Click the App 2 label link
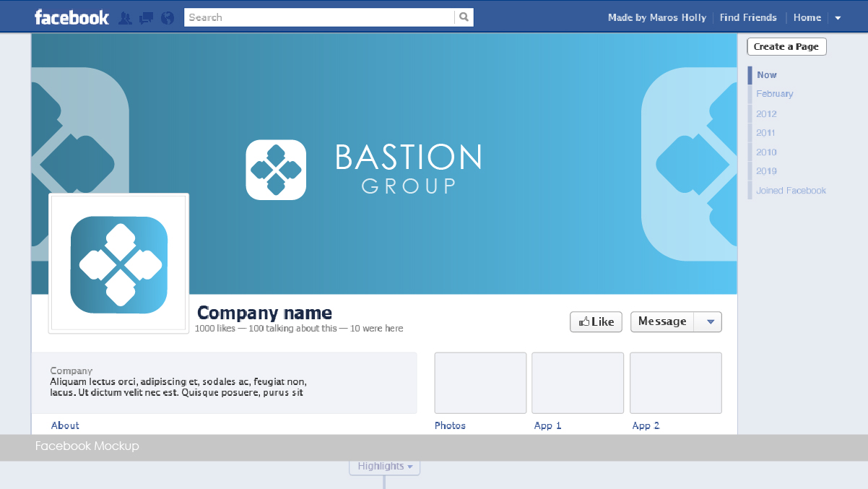The height and width of the screenshot is (489, 868). (646, 425)
